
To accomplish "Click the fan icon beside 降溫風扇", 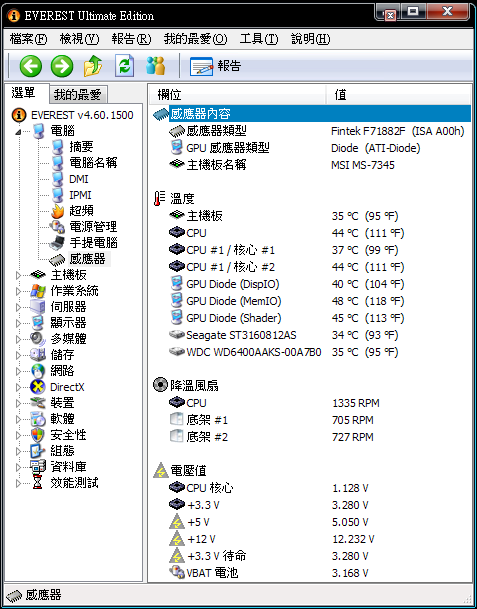I will pyautogui.click(x=160, y=385).
